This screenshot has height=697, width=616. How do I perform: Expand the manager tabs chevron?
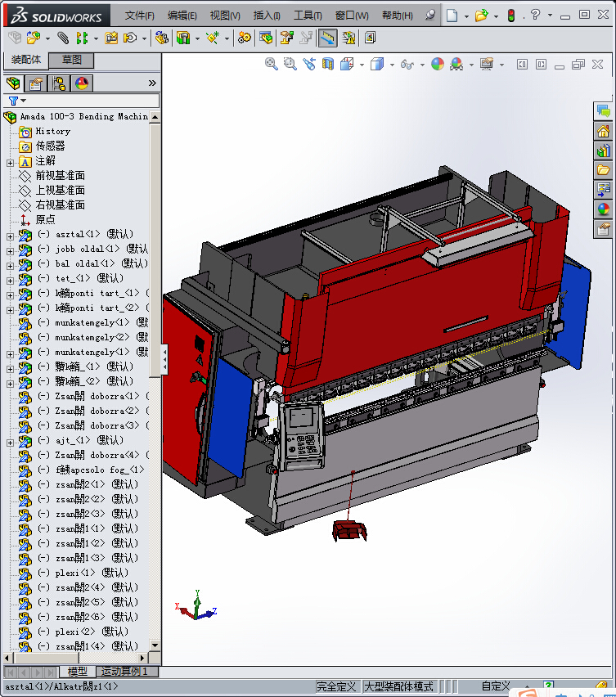pos(152,83)
